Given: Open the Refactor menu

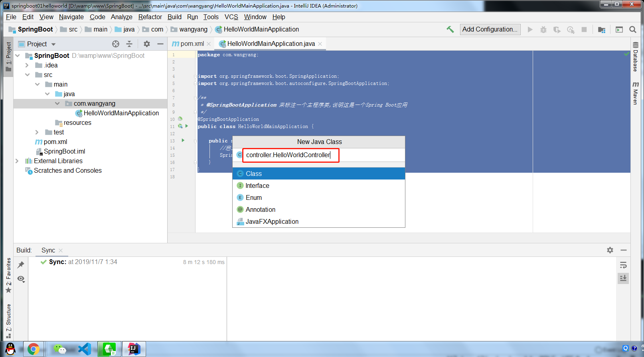Looking at the screenshot, I should coord(150,17).
